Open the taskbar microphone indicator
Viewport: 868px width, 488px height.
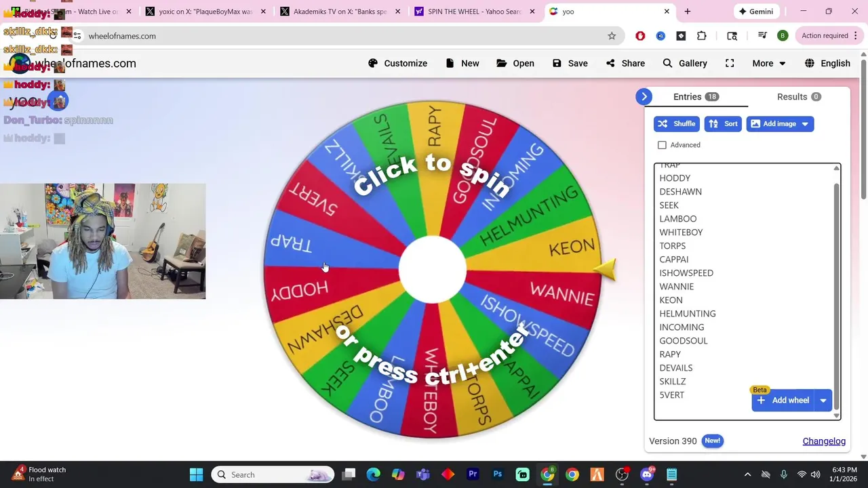[784, 474]
